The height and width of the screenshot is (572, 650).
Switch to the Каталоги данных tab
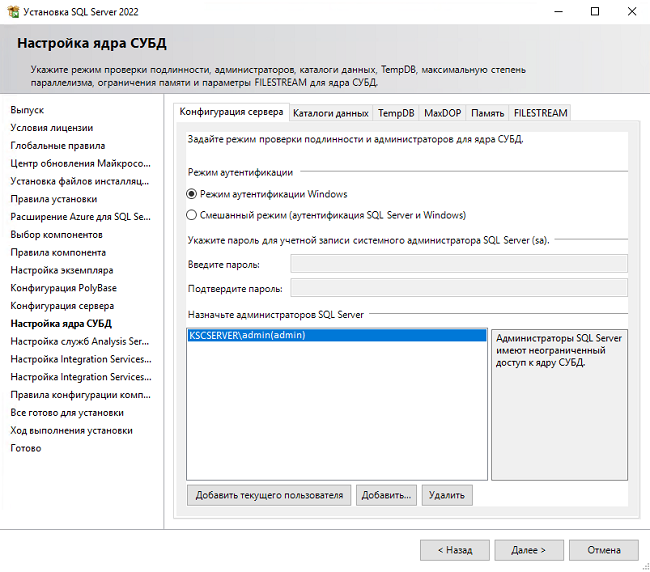[x=331, y=113]
